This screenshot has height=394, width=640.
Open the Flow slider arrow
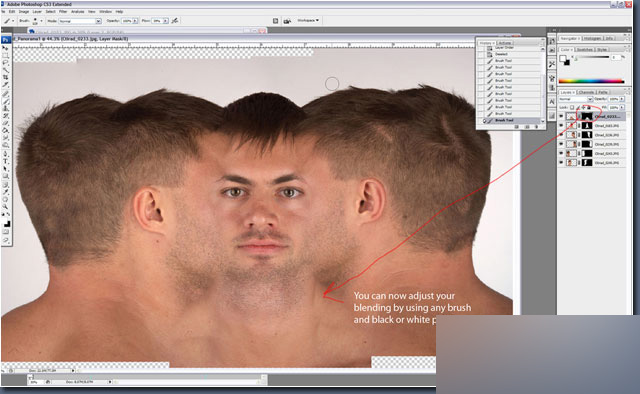point(165,21)
